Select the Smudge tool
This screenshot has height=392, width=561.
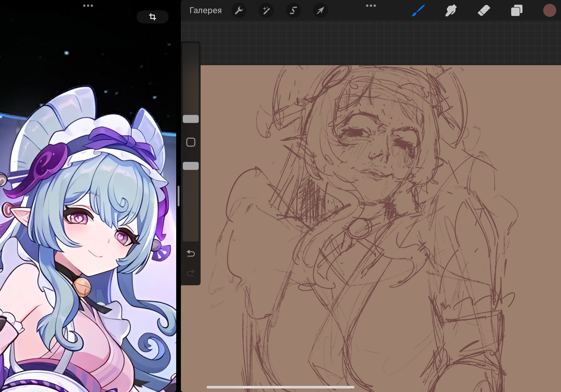(x=451, y=11)
